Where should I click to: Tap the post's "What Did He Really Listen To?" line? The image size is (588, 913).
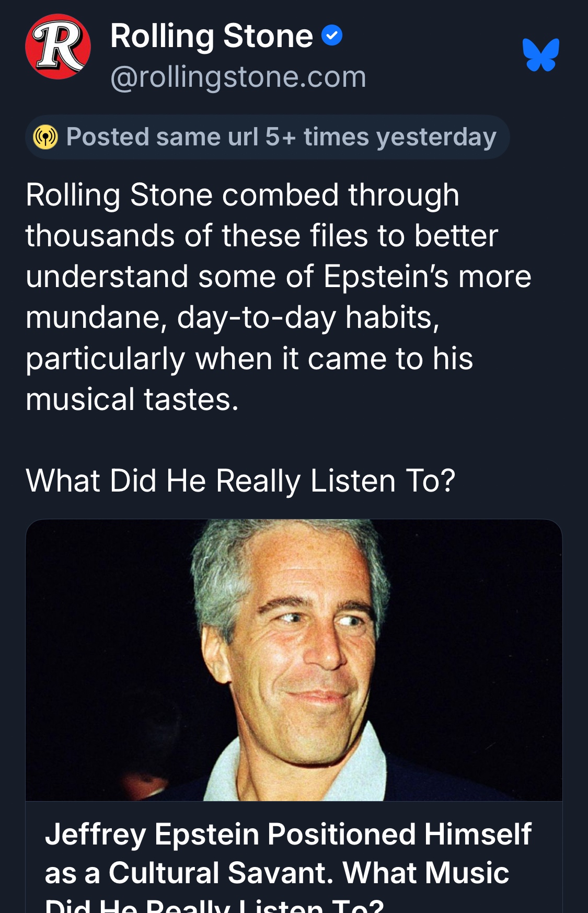(x=240, y=481)
